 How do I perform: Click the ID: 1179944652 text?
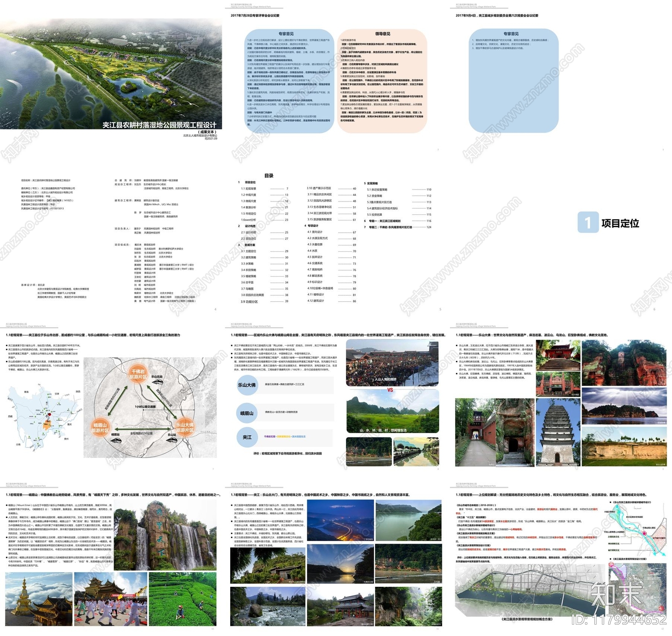[619, 620]
